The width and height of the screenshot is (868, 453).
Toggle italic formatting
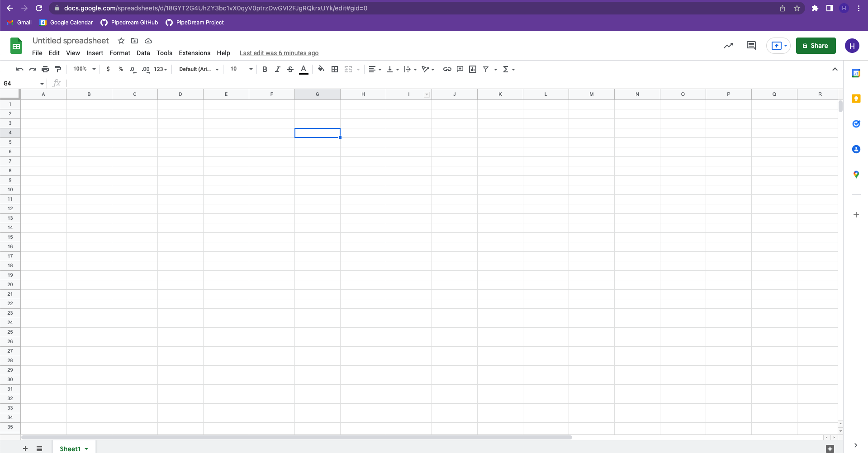click(277, 69)
